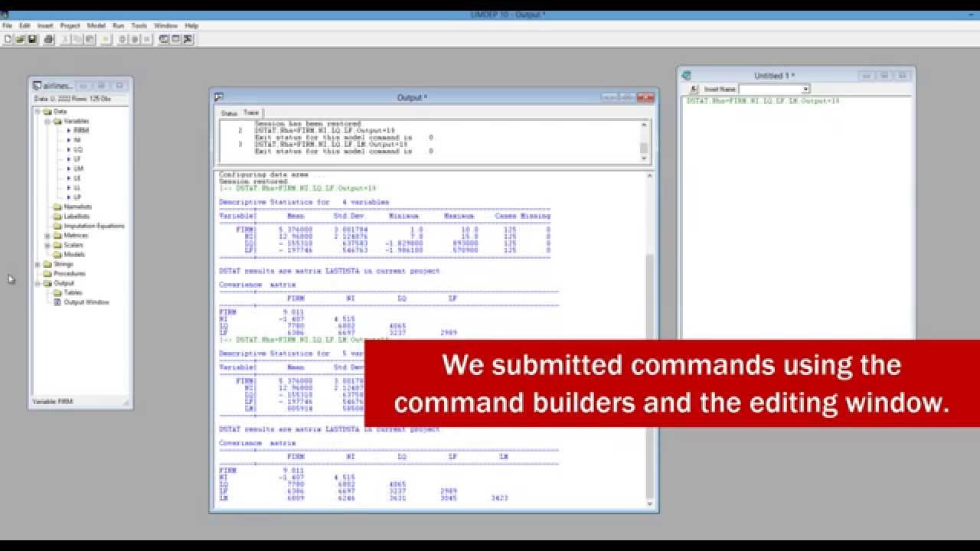Maximize the Untitled 1 editor window

click(884, 76)
